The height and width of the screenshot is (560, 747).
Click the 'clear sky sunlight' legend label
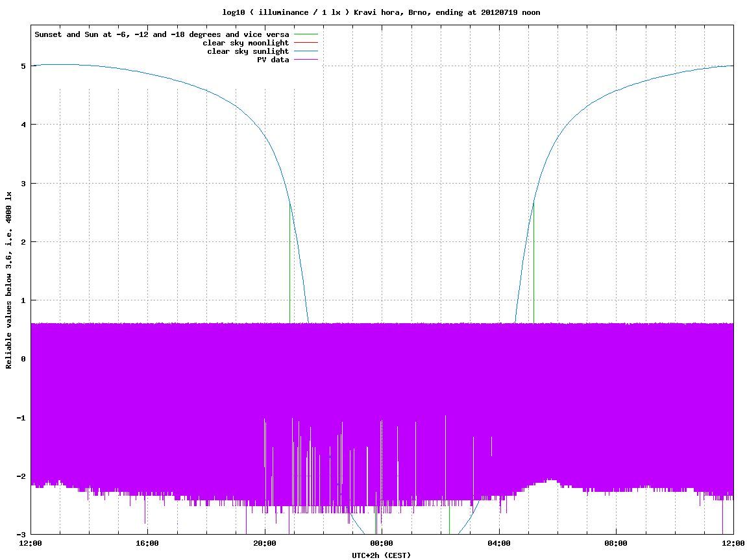point(248,51)
